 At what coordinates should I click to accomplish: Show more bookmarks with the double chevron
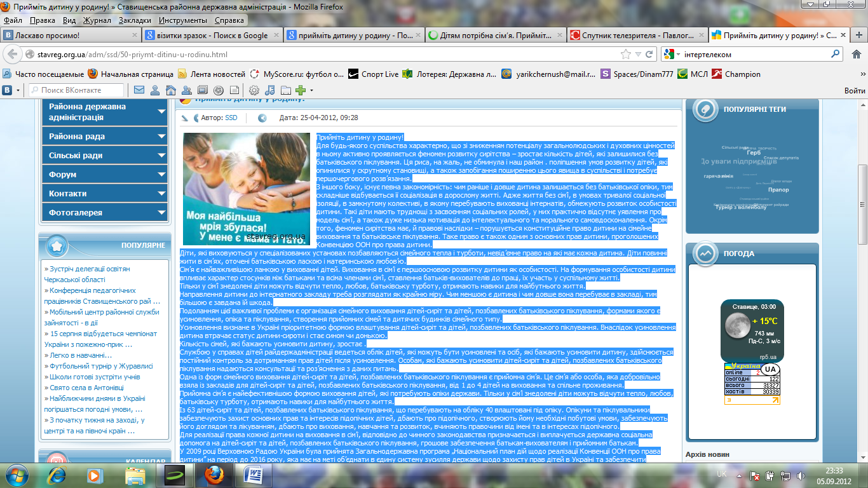pos(862,74)
